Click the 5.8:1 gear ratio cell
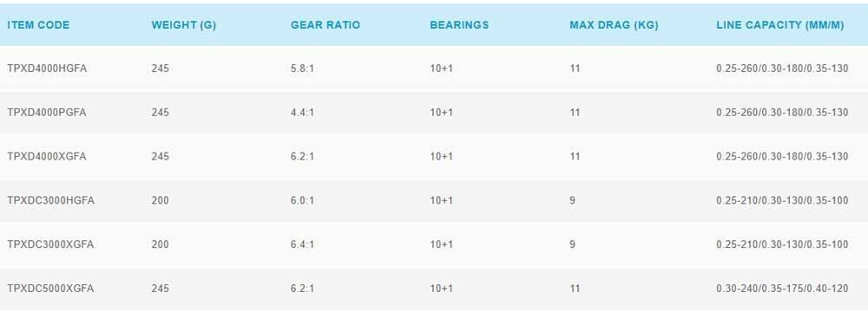The height and width of the screenshot is (312, 868). pos(302,69)
